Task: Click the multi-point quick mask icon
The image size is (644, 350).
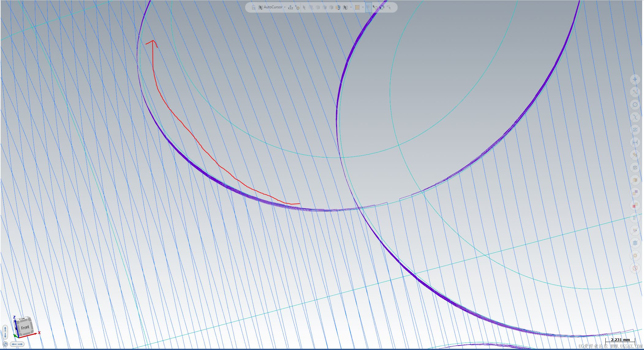Action: (635, 92)
